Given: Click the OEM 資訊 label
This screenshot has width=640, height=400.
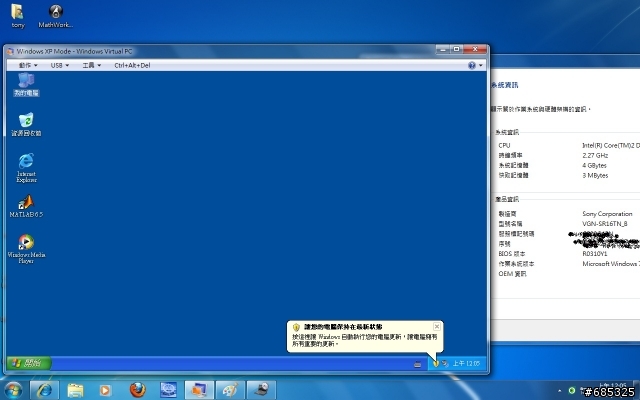Looking at the screenshot, I should click(512, 274).
